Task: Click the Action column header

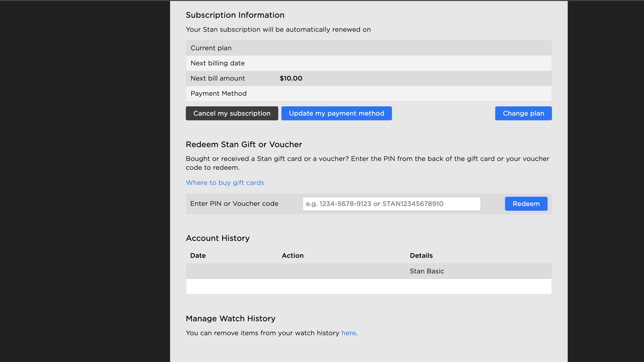Action: (x=292, y=255)
